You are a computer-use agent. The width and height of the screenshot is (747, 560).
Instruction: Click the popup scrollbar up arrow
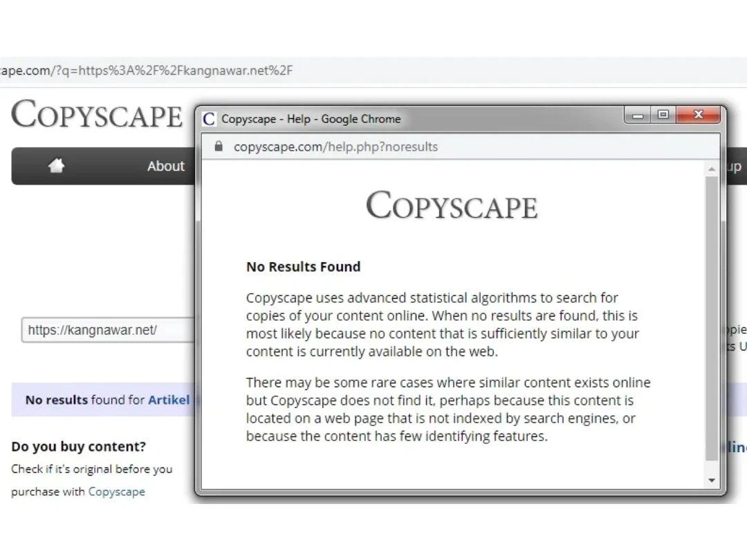pyautogui.click(x=711, y=169)
